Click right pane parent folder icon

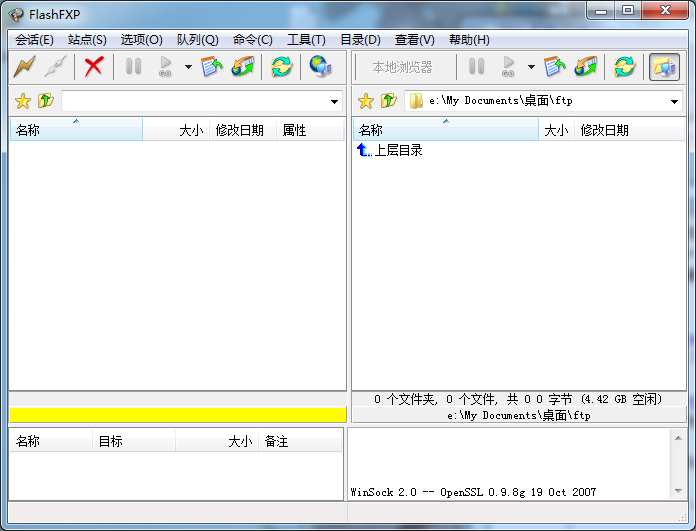click(389, 101)
